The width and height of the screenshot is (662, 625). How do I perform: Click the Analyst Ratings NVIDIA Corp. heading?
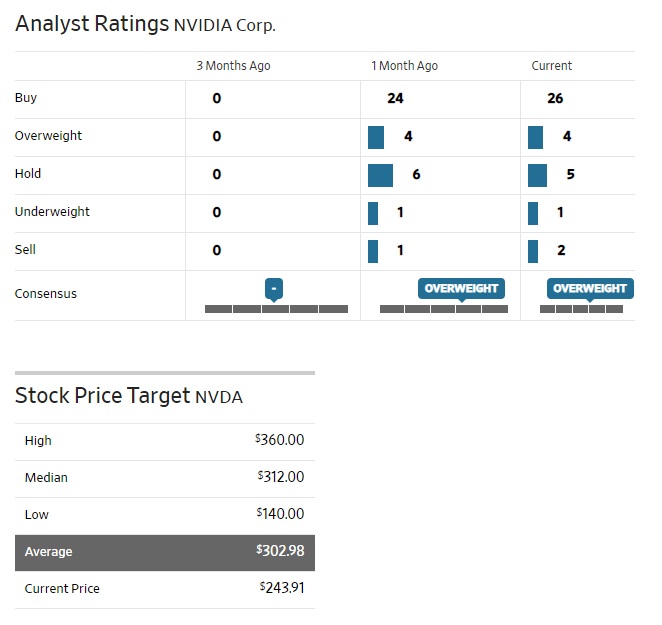(145, 25)
